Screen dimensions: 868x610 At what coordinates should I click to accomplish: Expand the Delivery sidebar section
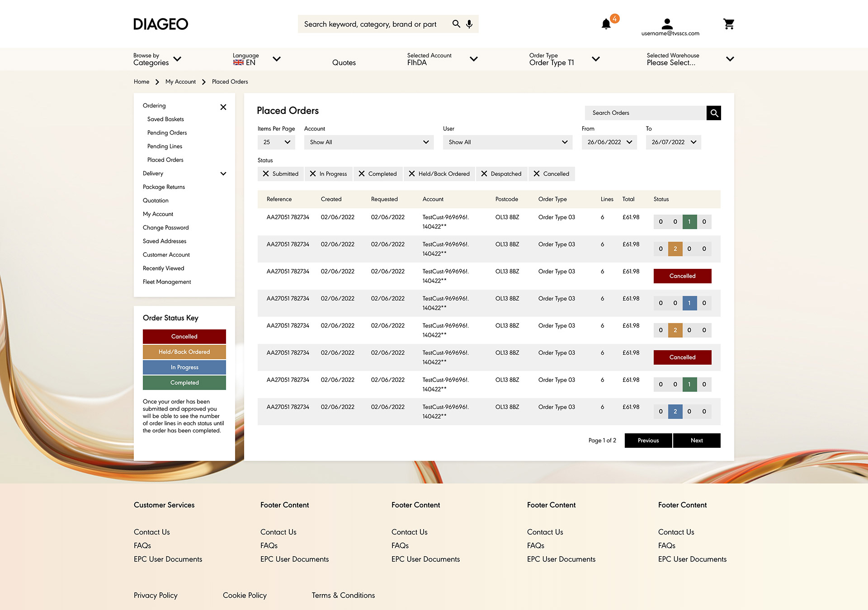click(x=223, y=174)
